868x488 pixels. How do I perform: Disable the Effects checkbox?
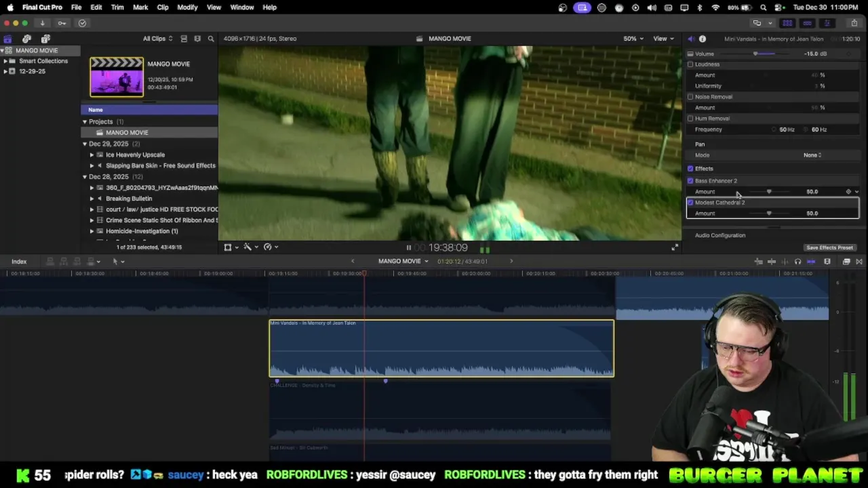[690, 169]
